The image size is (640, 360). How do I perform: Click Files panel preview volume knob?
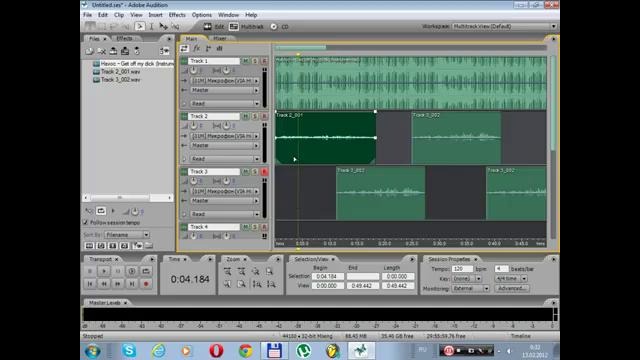pos(135,211)
